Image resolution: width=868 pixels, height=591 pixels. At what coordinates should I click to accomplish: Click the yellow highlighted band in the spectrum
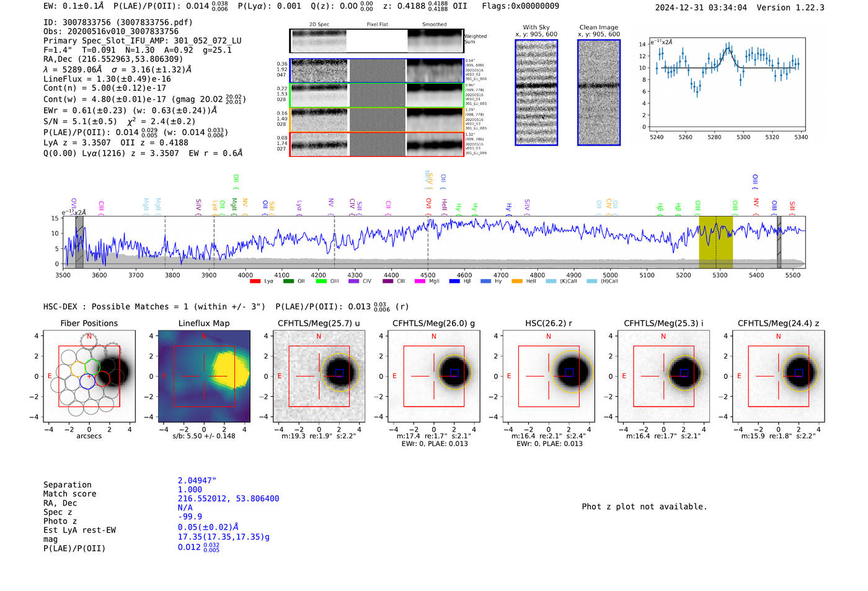click(x=715, y=242)
